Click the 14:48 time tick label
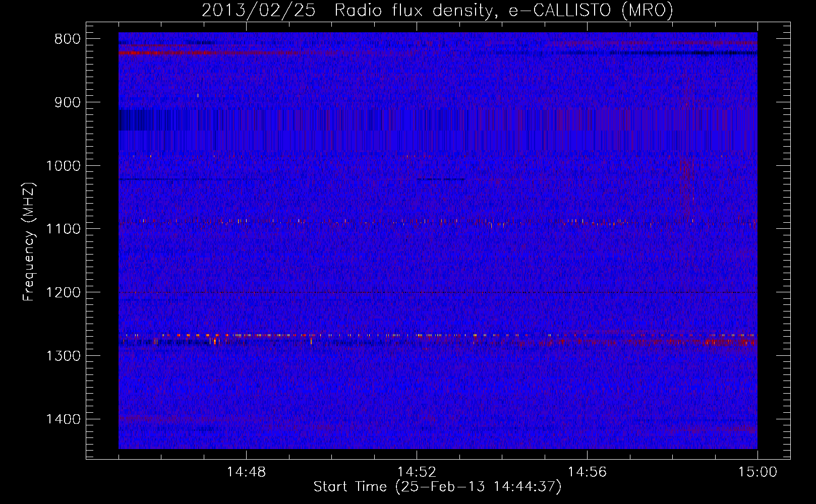 pos(246,472)
